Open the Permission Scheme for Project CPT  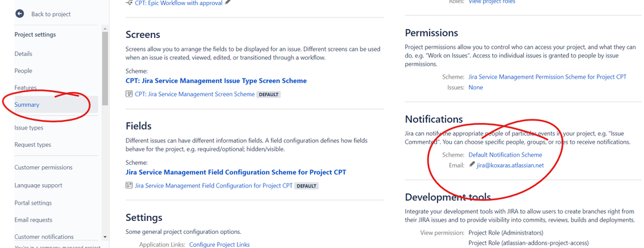tap(547, 77)
